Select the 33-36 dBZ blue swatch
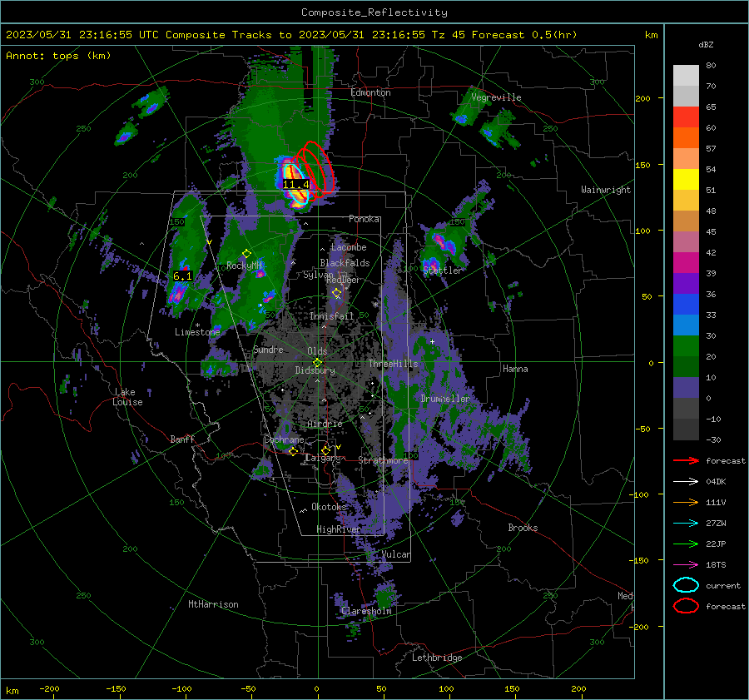 pyautogui.click(x=686, y=305)
